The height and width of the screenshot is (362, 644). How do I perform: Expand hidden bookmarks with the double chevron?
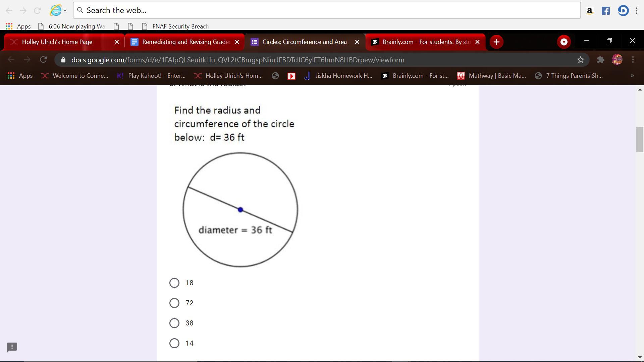632,76
